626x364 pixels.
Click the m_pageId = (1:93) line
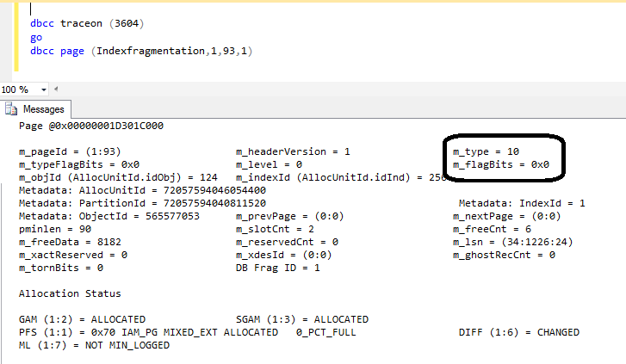(x=70, y=151)
